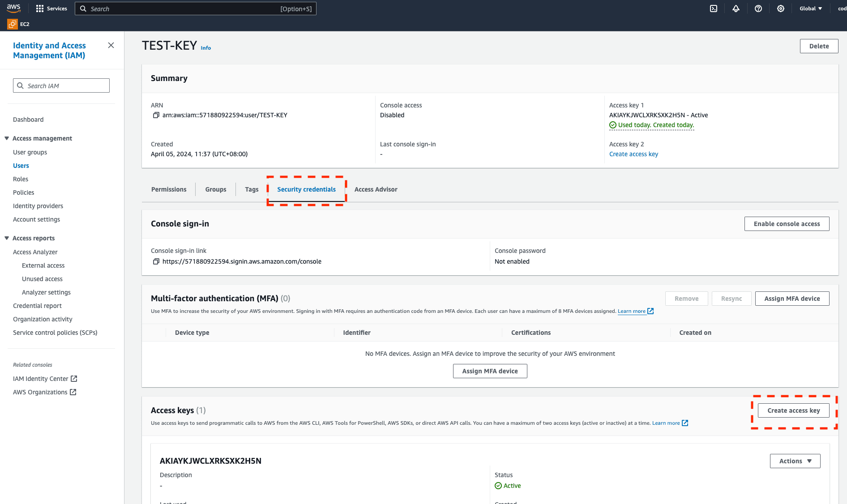The width and height of the screenshot is (847, 504).
Task: Open Unused access in the sidebar
Action: 42,279
